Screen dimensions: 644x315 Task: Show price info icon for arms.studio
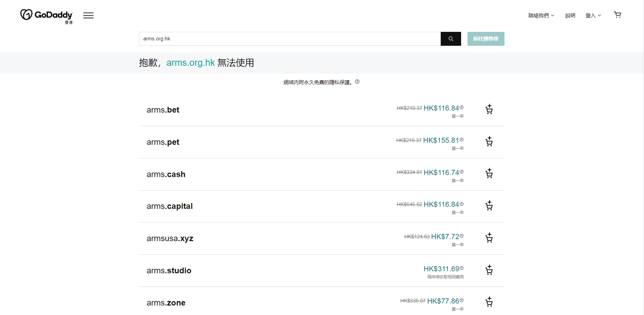click(462, 268)
